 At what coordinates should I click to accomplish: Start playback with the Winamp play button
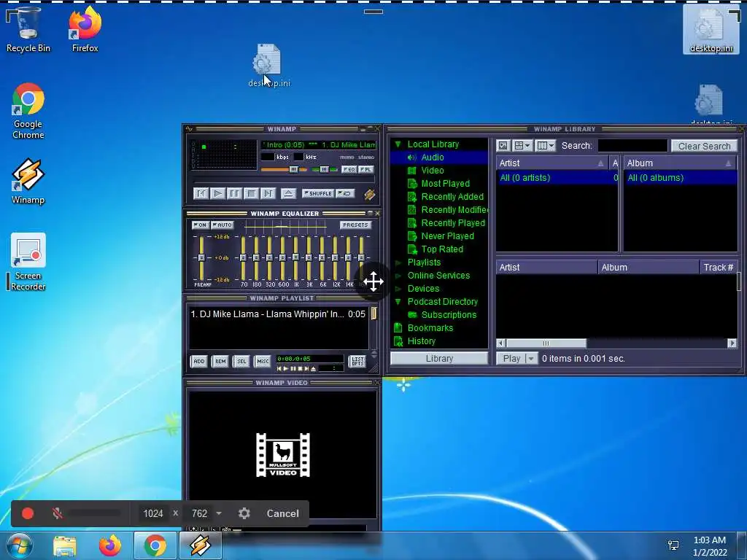click(x=217, y=193)
